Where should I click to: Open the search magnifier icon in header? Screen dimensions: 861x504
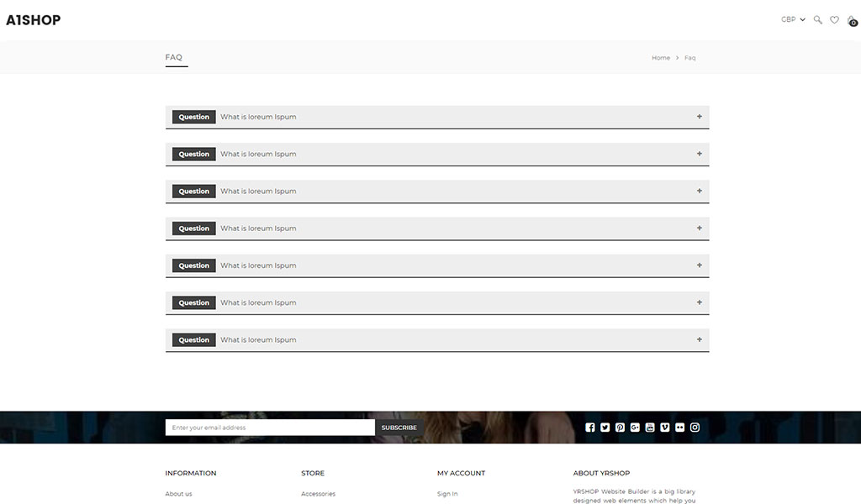point(817,19)
